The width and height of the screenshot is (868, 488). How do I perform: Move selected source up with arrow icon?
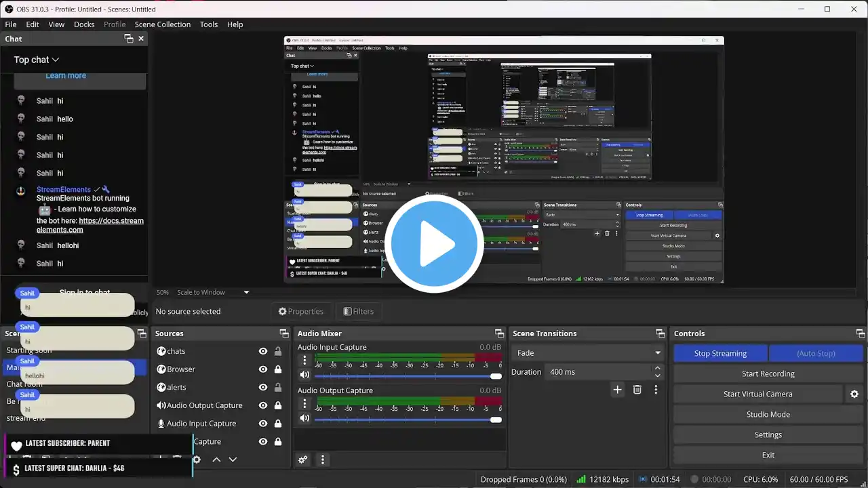click(x=216, y=460)
